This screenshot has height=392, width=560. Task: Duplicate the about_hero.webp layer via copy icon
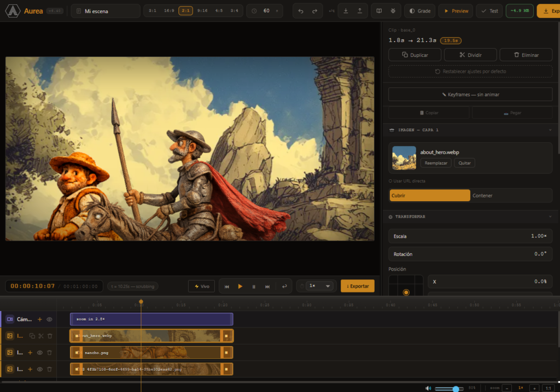pos(32,336)
